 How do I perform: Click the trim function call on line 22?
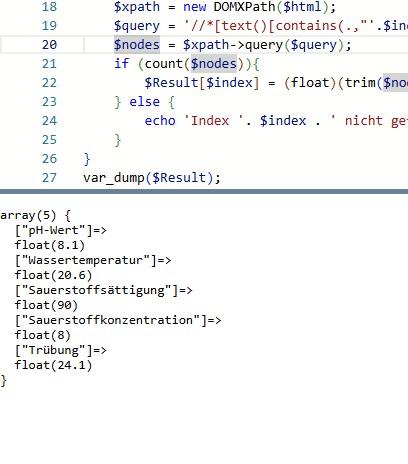tap(360, 83)
